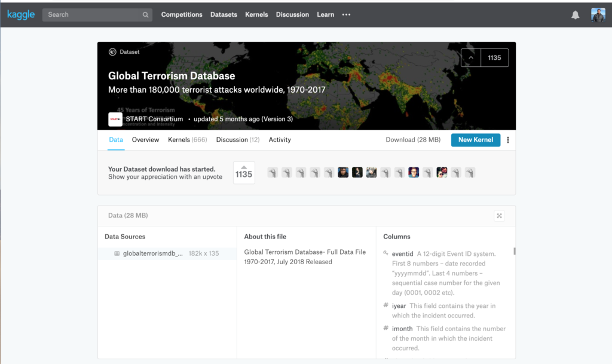Open the Discussion nav item
The image size is (612, 364).
(x=292, y=15)
